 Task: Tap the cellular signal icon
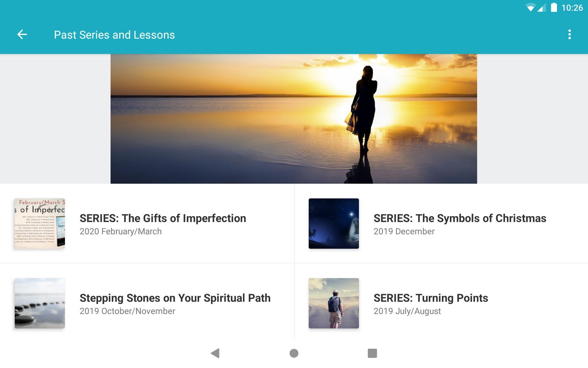tap(541, 8)
